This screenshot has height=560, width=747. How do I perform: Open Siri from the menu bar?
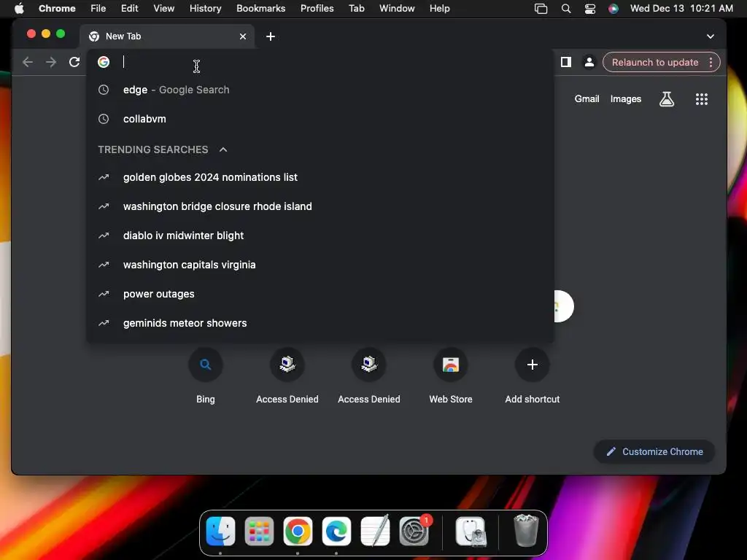tap(613, 9)
